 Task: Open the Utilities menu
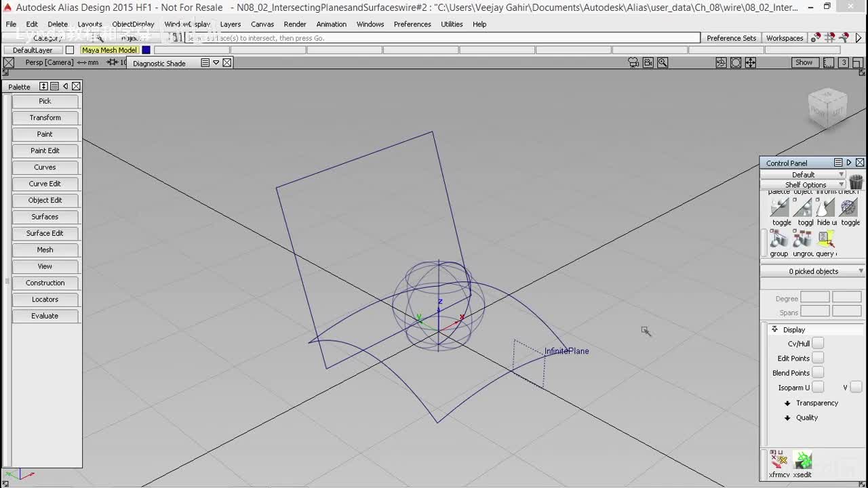point(452,24)
